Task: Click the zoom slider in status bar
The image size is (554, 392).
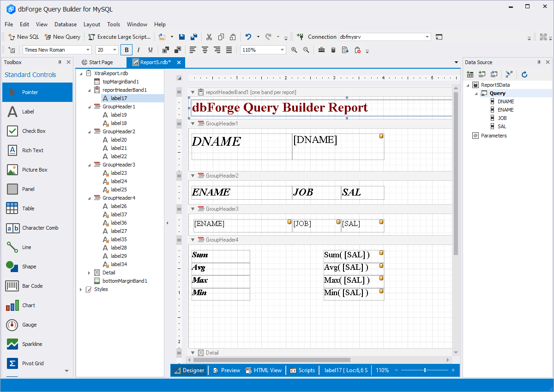Action: (425, 370)
